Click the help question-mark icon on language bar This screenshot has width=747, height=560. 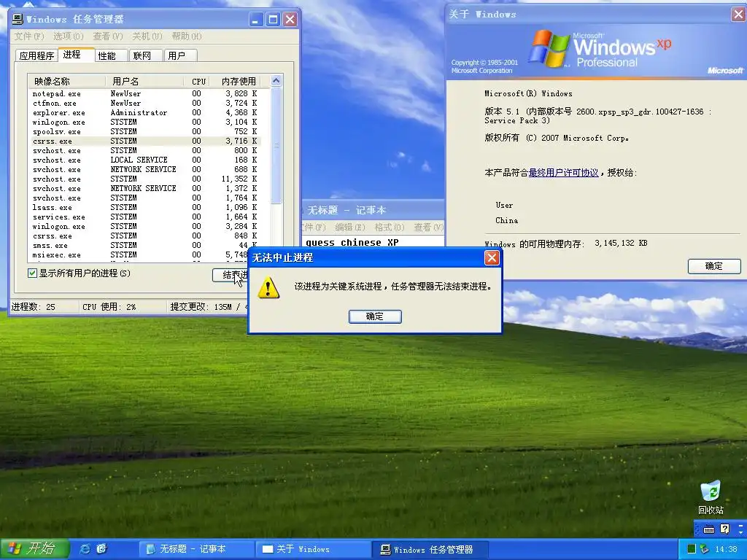[x=724, y=529]
